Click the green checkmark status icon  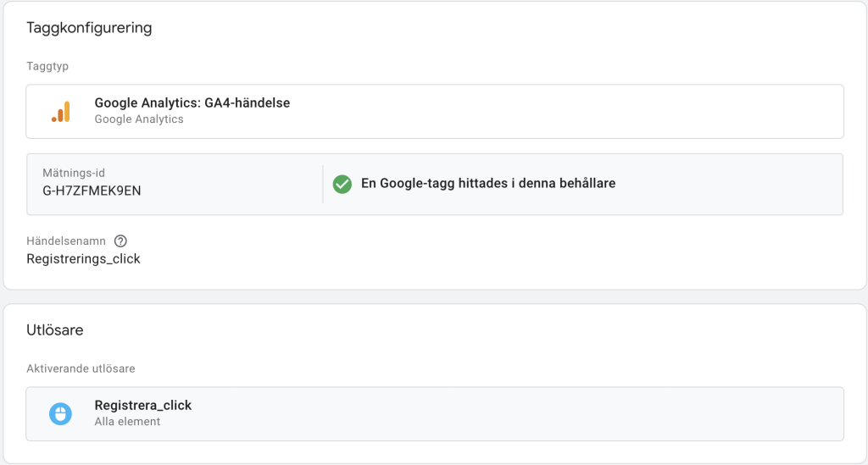342,184
